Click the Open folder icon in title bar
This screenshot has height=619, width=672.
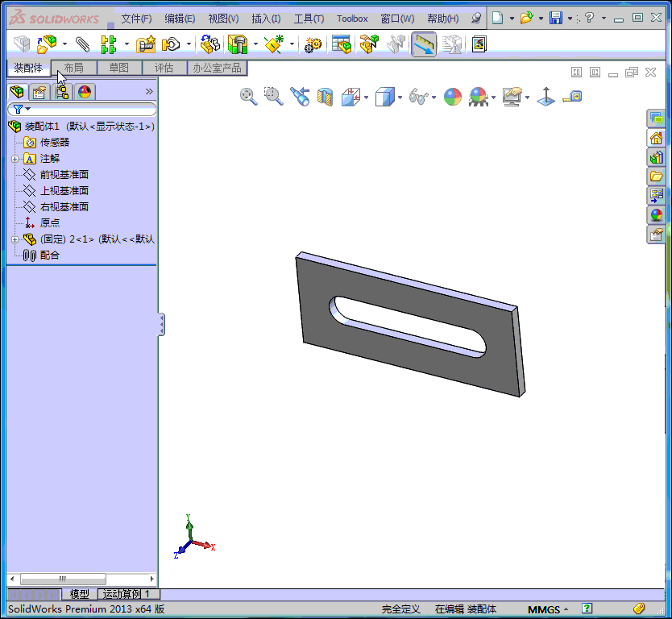click(x=526, y=18)
